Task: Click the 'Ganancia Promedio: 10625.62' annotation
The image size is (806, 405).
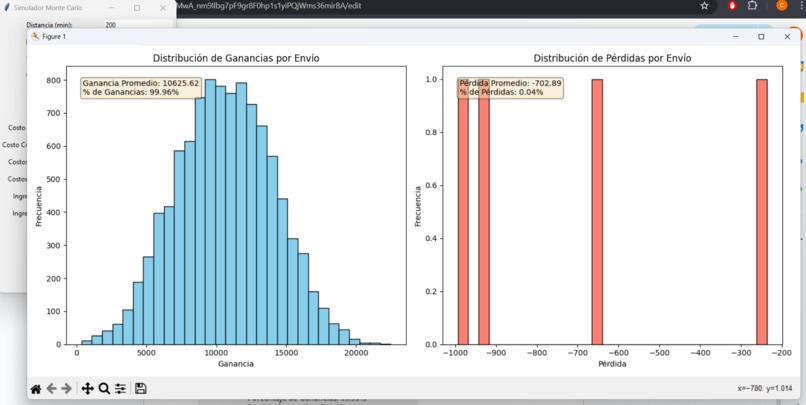Action: 141,83
